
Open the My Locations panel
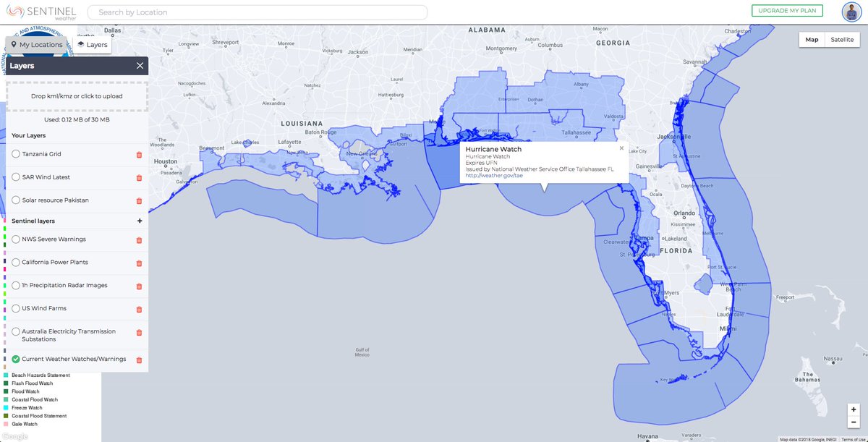(37, 44)
